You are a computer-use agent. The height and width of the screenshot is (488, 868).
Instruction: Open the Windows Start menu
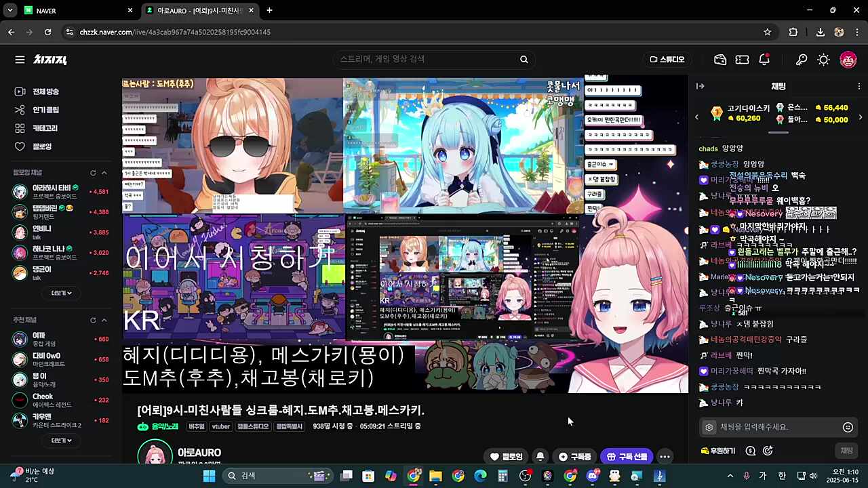[209, 476]
